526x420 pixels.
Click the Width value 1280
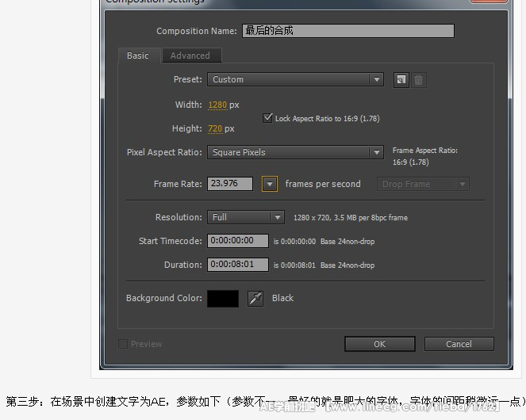tap(217, 105)
